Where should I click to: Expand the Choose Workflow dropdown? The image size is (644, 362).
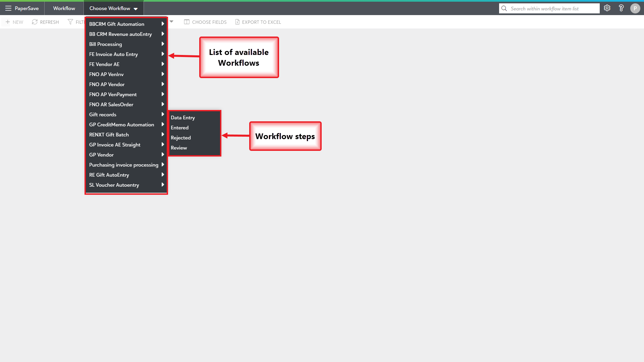click(113, 8)
